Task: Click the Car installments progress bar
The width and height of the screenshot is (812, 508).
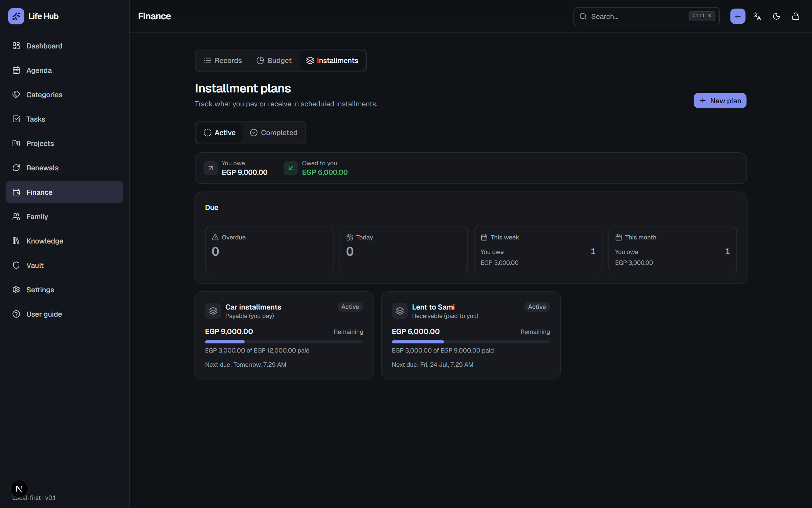Action: coord(284,342)
